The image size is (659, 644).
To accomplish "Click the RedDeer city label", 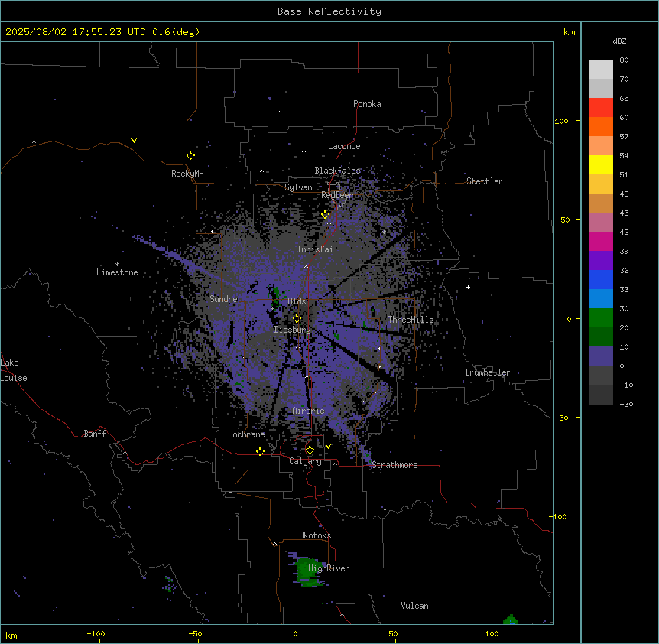I will pyautogui.click(x=337, y=195).
